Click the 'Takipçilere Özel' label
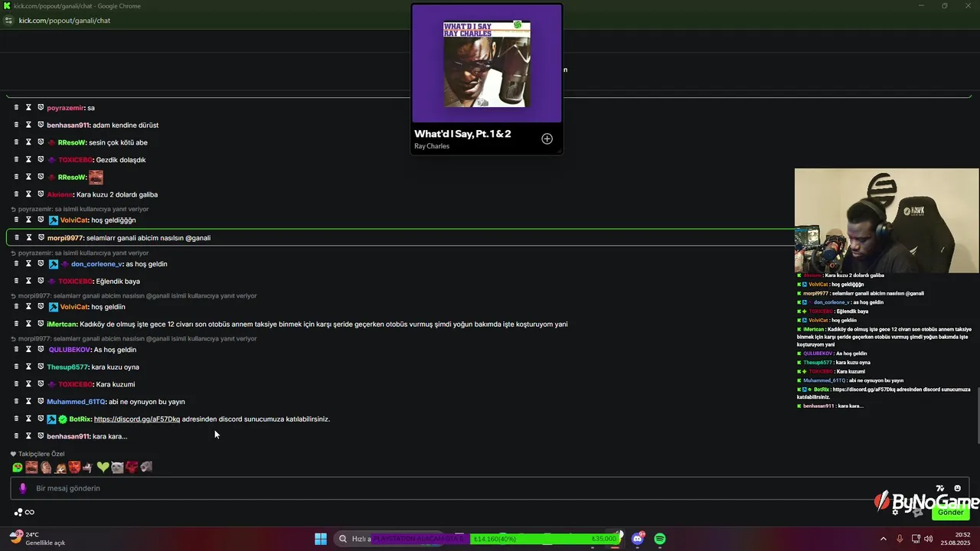980x551 pixels. pyautogui.click(x=41, y=454)
